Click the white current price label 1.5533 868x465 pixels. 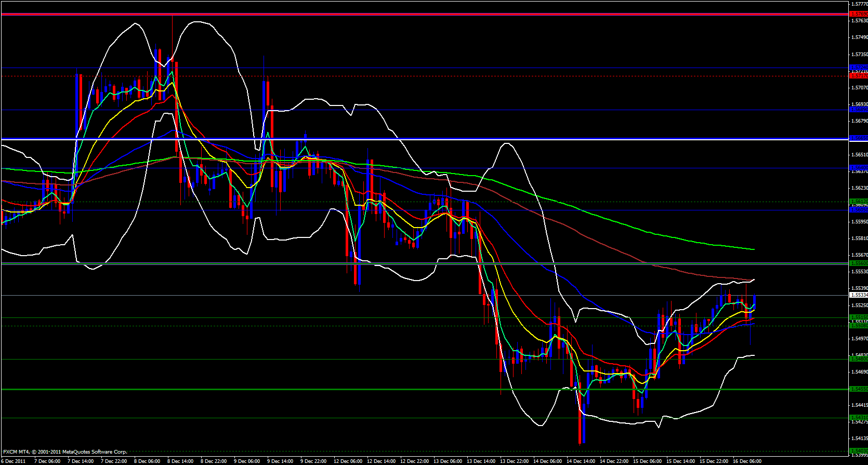pyautogui.click(x=858, y=295)
